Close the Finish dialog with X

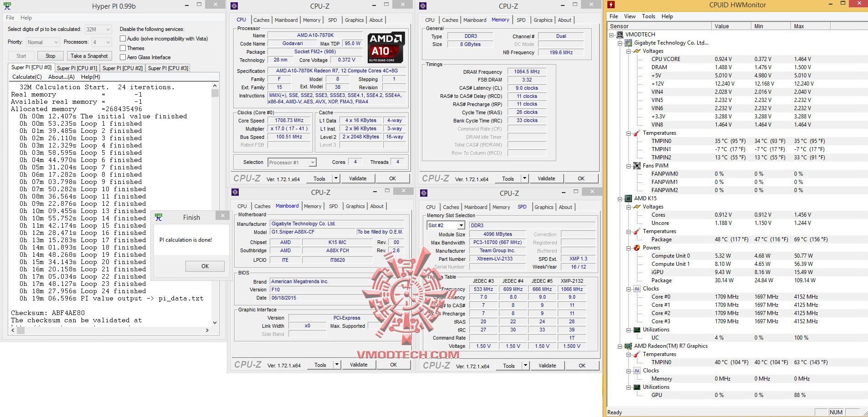pyautogui.click(x=222, y=216)
